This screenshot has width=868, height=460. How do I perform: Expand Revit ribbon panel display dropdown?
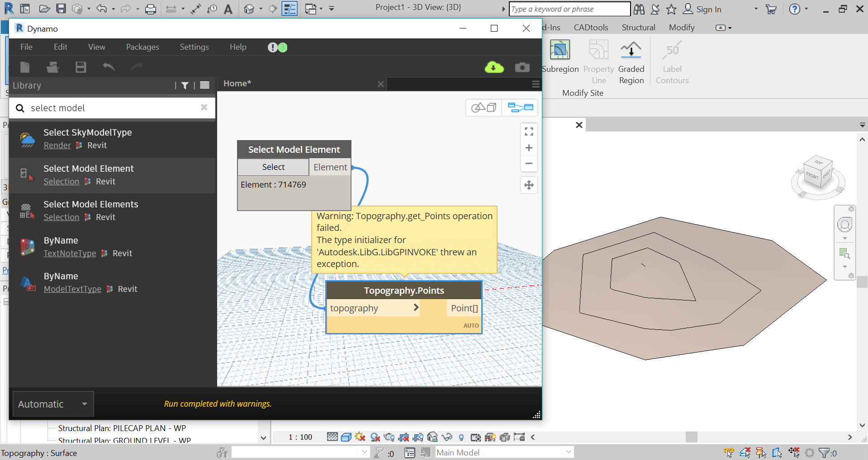click(x=723, y=28)
